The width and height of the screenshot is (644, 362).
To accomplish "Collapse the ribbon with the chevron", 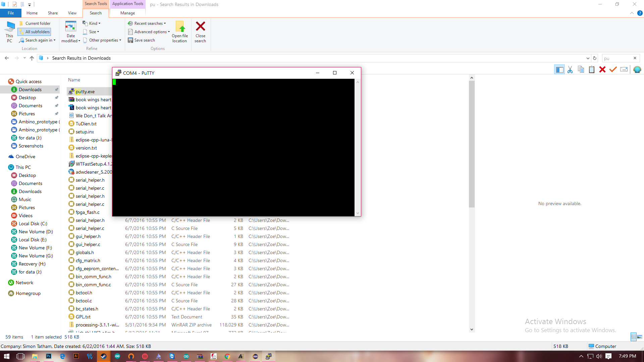I will [632, 13].
